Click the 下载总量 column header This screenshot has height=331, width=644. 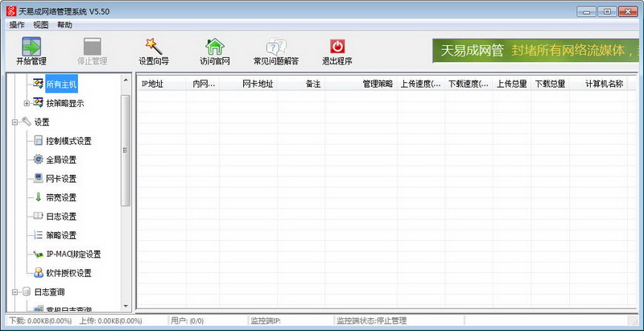coord(550,85)
